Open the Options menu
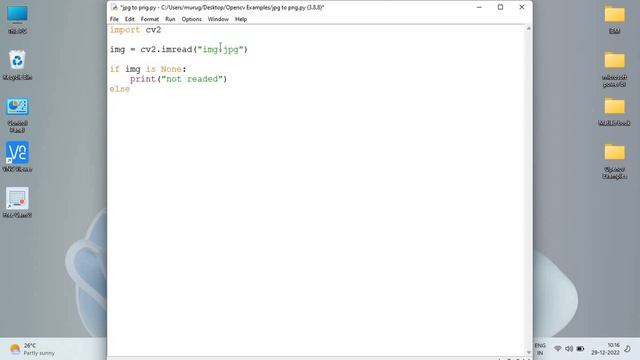 191,19
